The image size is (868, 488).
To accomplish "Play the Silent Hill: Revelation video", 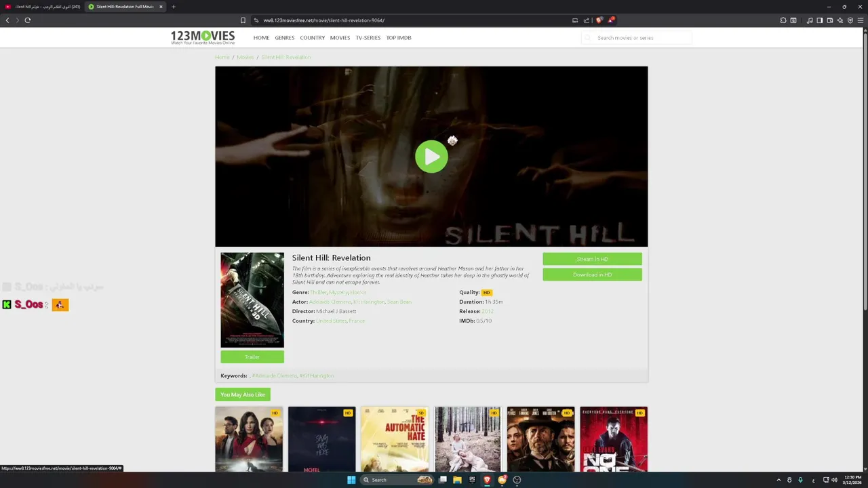I will point(431,157).
